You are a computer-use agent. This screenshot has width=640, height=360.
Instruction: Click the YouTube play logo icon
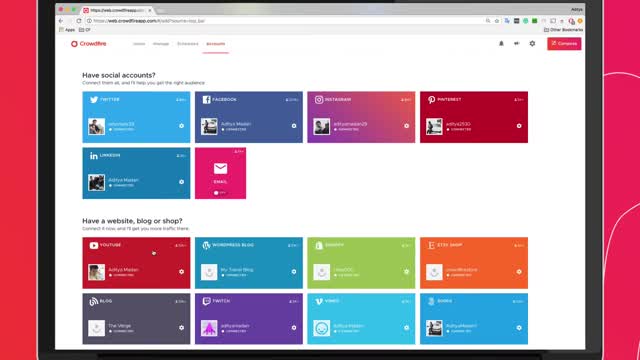click(94, 245)
